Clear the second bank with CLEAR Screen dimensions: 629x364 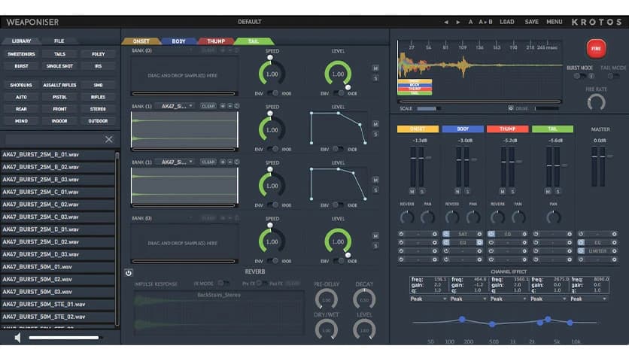[208, 106]
